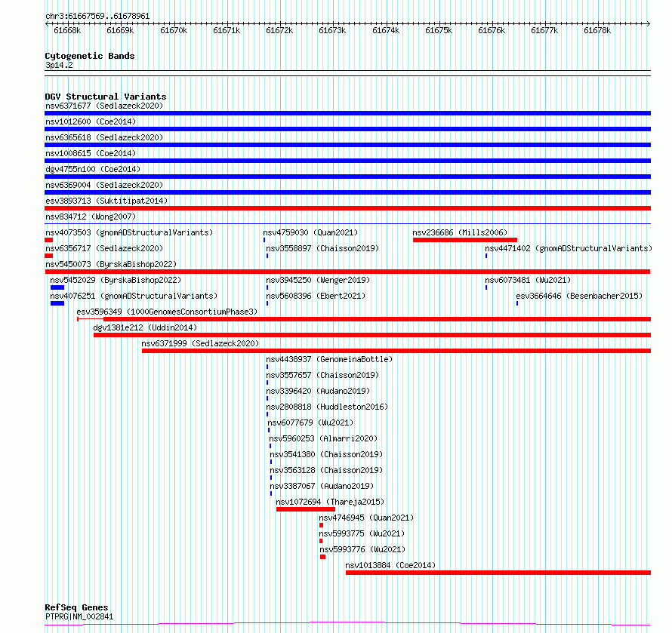672x633 pixels.
Task: Click nsv3563128 (Chaisson2019) label
Action: tap(326, 470)
